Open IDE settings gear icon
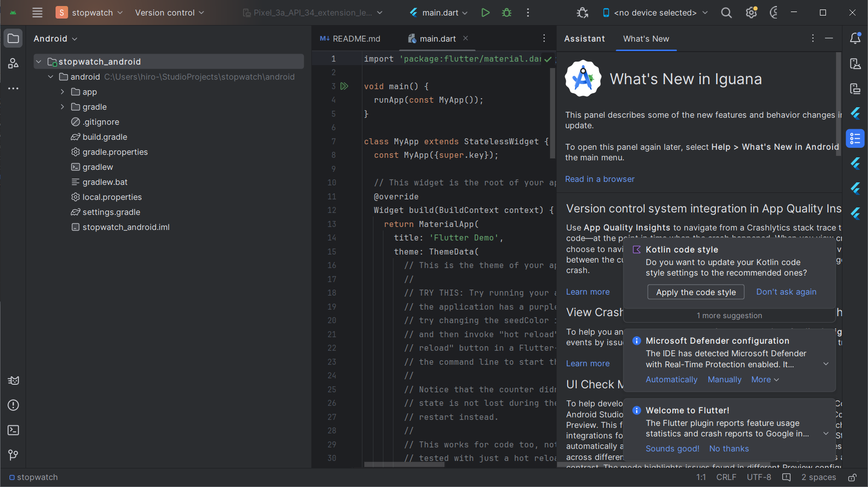The width and height of the screenshot is (868, 487). 751,13
